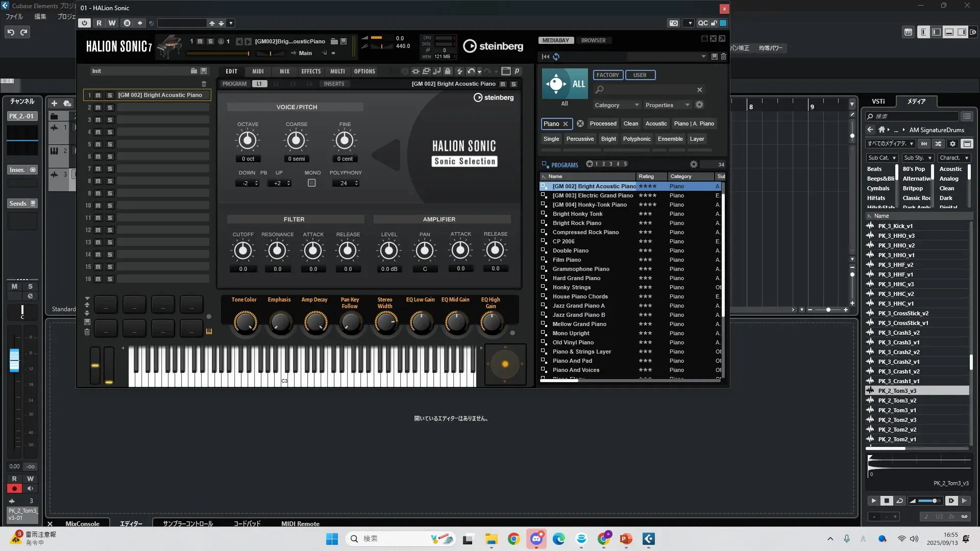Image resolution: width=980 pixels, height=551 pixels.
Task: Toggle the W write automation button
Action: [112, 23]
